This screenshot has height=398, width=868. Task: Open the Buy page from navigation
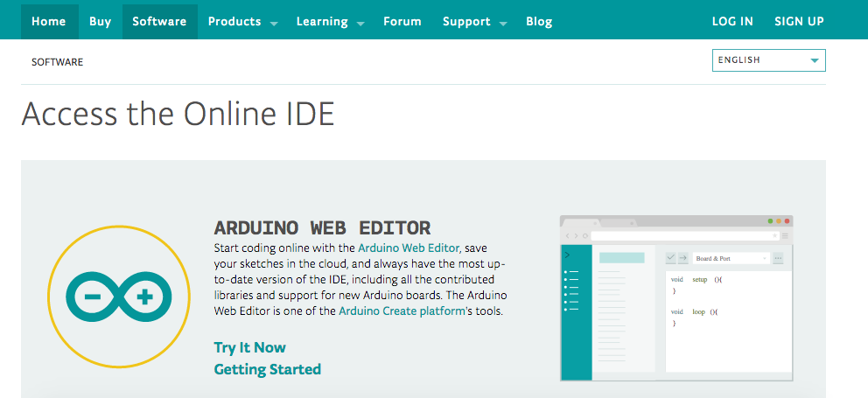point(100,22)
